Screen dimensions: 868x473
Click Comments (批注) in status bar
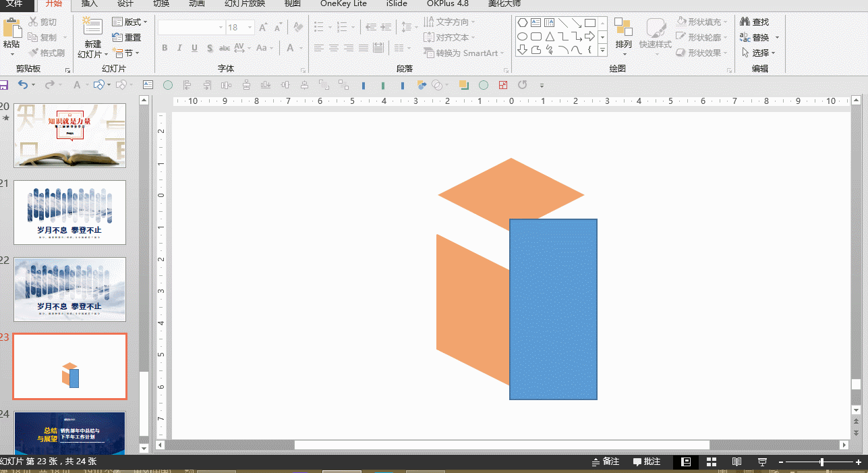[647, 462]
